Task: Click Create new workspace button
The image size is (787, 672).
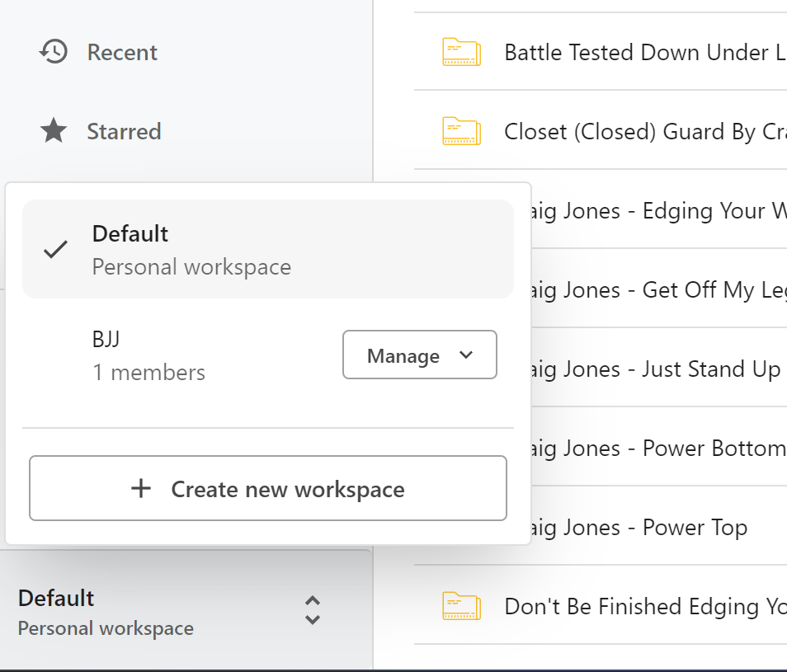Action: 268,488
